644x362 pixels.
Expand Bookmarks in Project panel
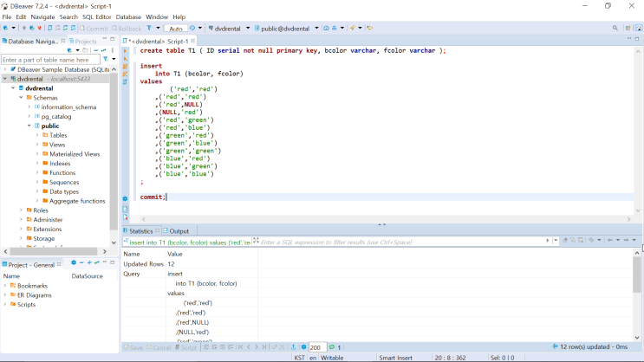(5, 286)
